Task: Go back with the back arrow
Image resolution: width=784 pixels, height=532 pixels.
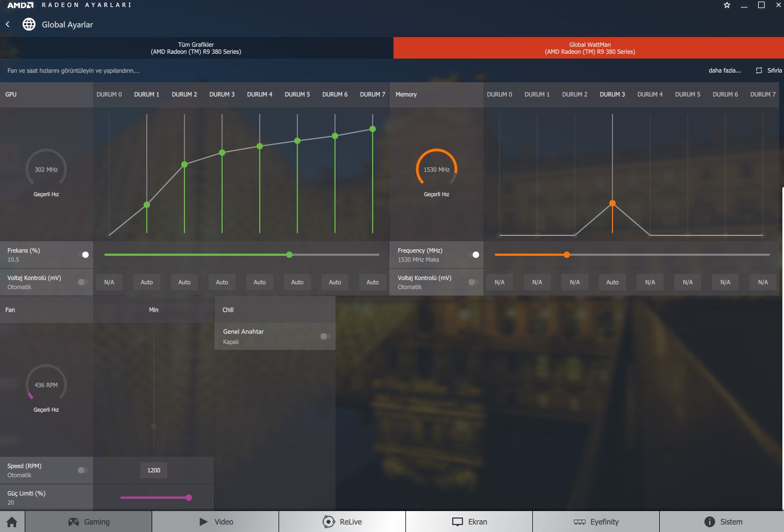Action: (8, 24)
